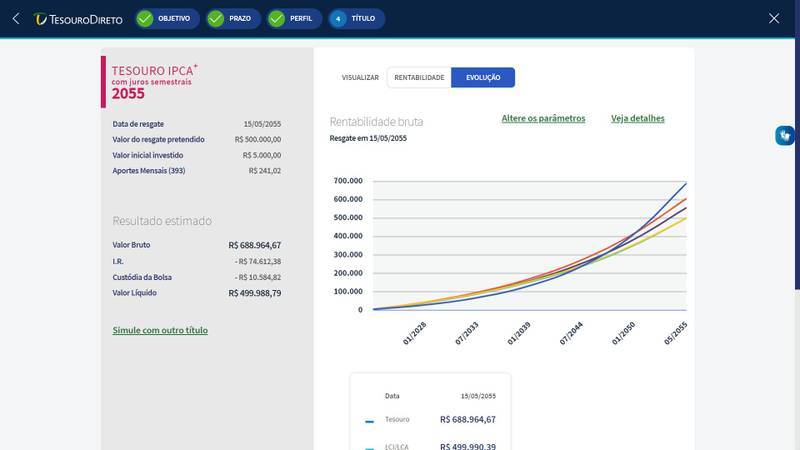Click Aportes Mensais value R$ 241,02
Screen dimensions: 800x450
click(265, 171)
